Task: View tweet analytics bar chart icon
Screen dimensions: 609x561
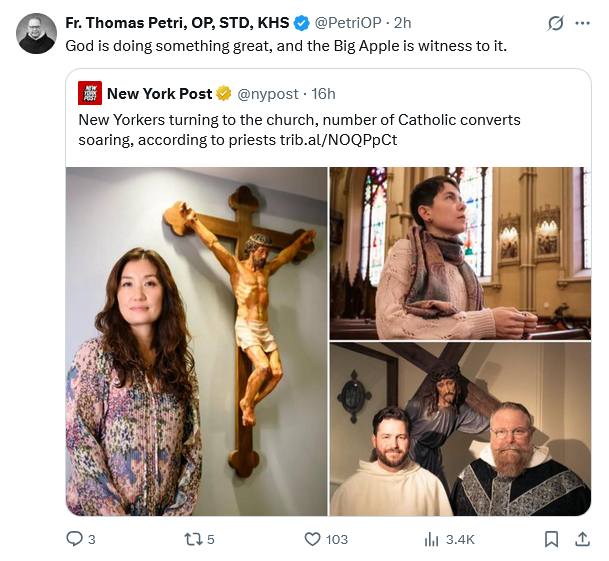Action: coord(432,539)
